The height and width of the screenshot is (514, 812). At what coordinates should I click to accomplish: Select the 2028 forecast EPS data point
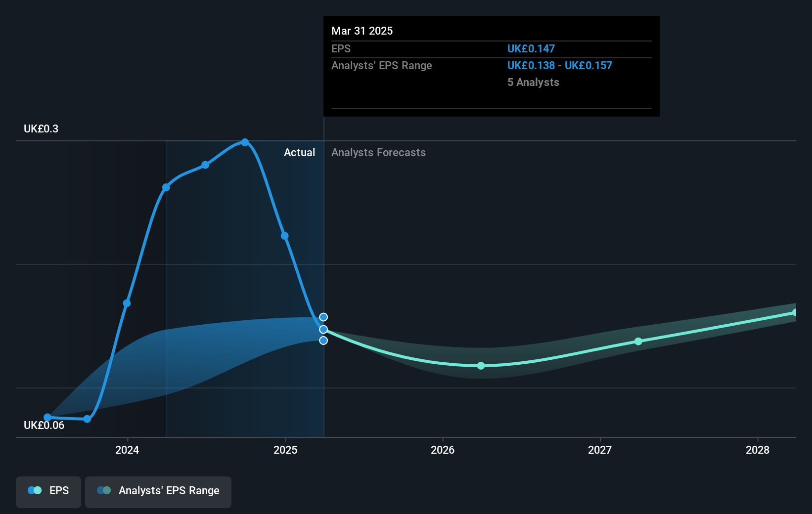795,312
